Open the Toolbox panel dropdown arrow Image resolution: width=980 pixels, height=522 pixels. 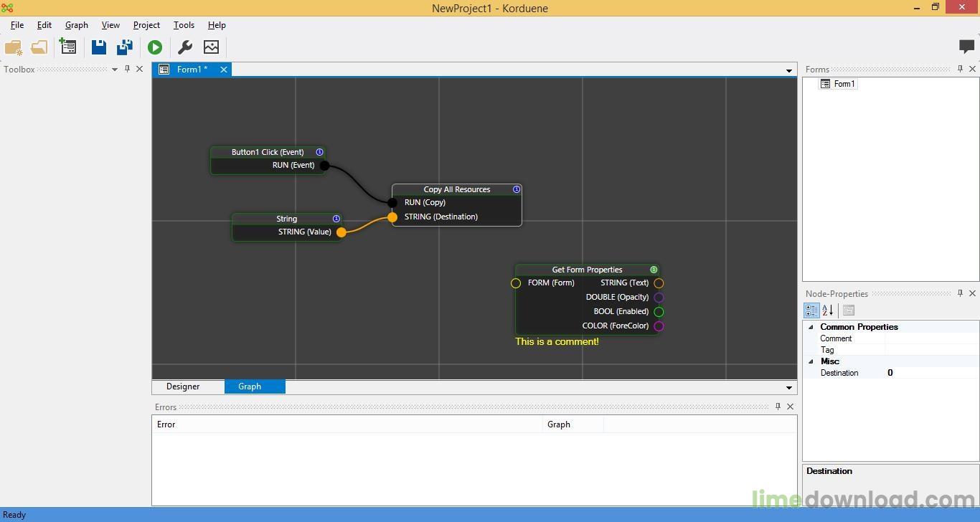(x=115, y=70)
